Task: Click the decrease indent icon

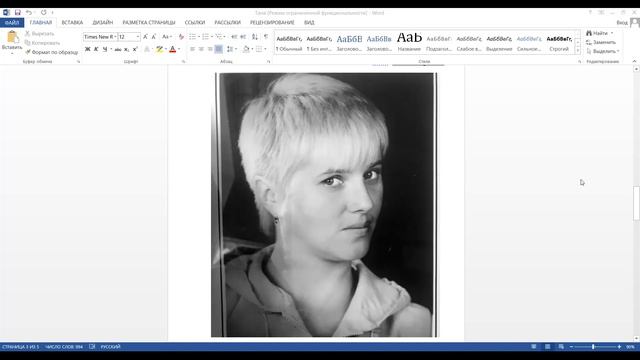Action: tap(234, 37)
